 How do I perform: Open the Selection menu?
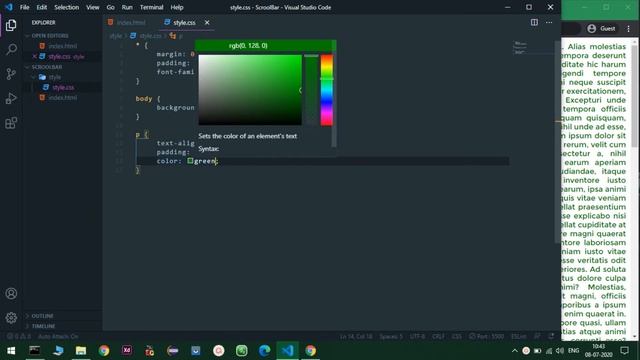tap(67, 7)
